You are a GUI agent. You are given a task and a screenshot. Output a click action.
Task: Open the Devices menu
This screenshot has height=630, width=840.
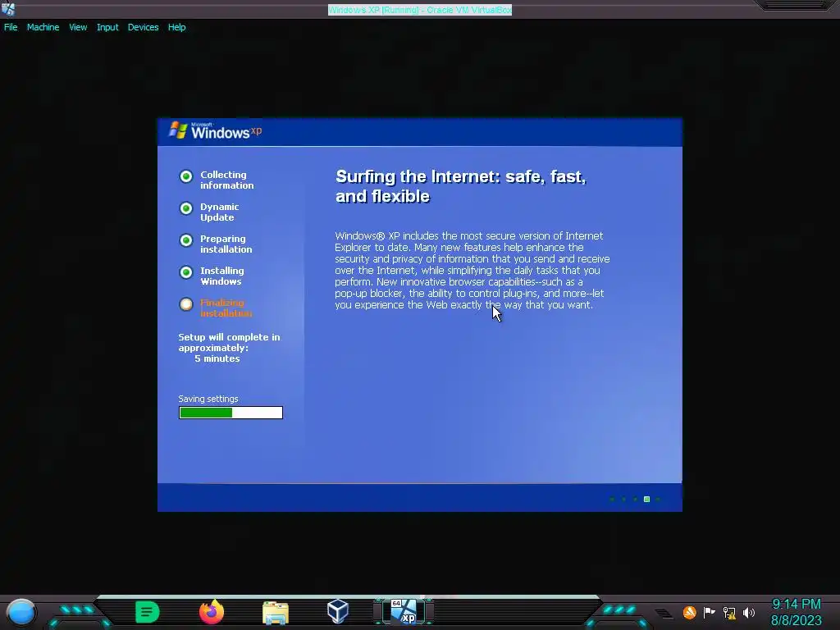click(143, 27)
